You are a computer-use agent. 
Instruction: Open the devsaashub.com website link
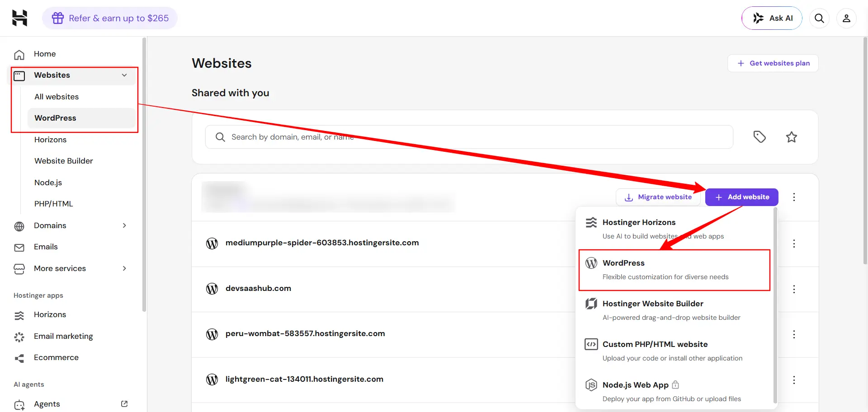point(258,288)
